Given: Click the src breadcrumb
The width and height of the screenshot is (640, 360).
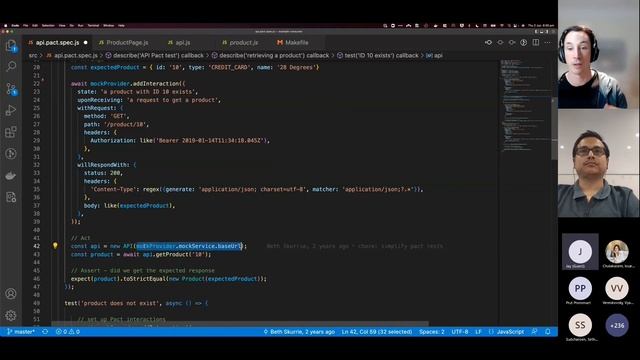Looking at the screenshot, I should [33, 56].
